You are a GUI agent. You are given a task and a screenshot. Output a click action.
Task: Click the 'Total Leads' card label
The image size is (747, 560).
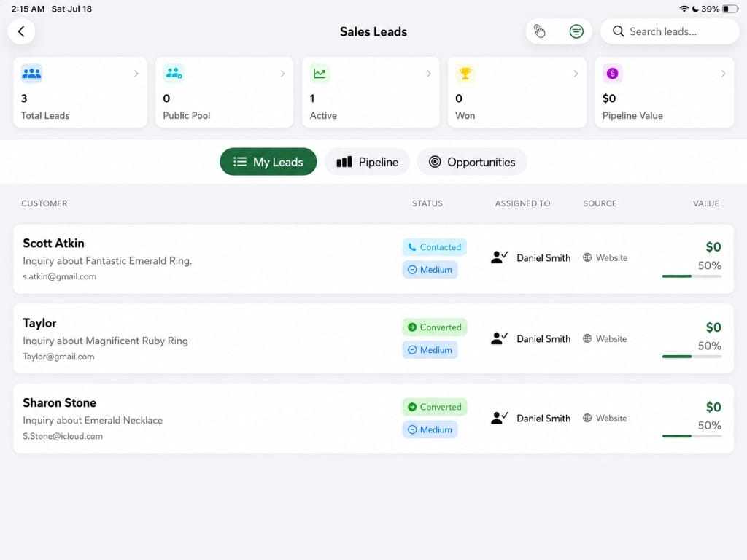(x=45, y=116)
